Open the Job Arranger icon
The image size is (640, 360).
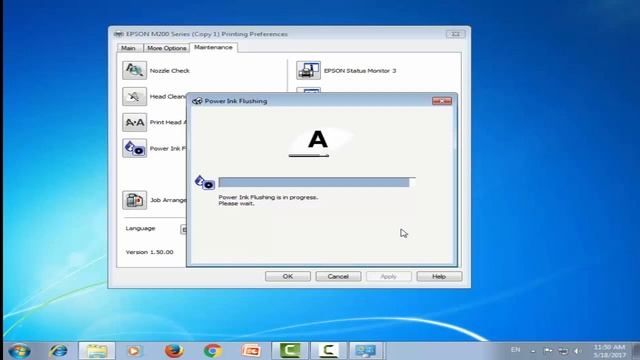[134, 200]
